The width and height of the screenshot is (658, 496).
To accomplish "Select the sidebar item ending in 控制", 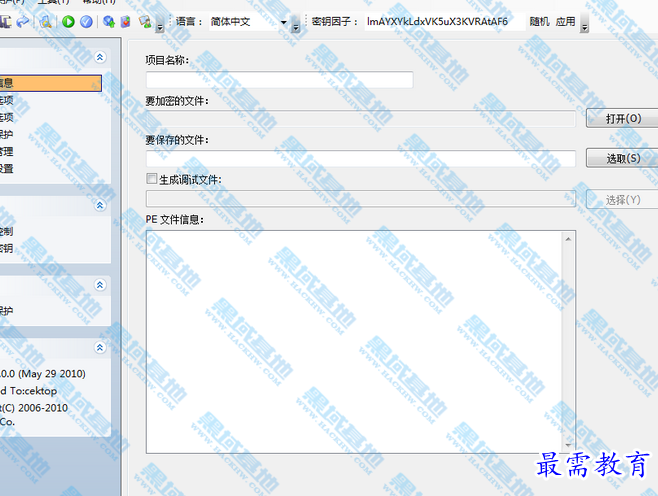I will [7, 231].
